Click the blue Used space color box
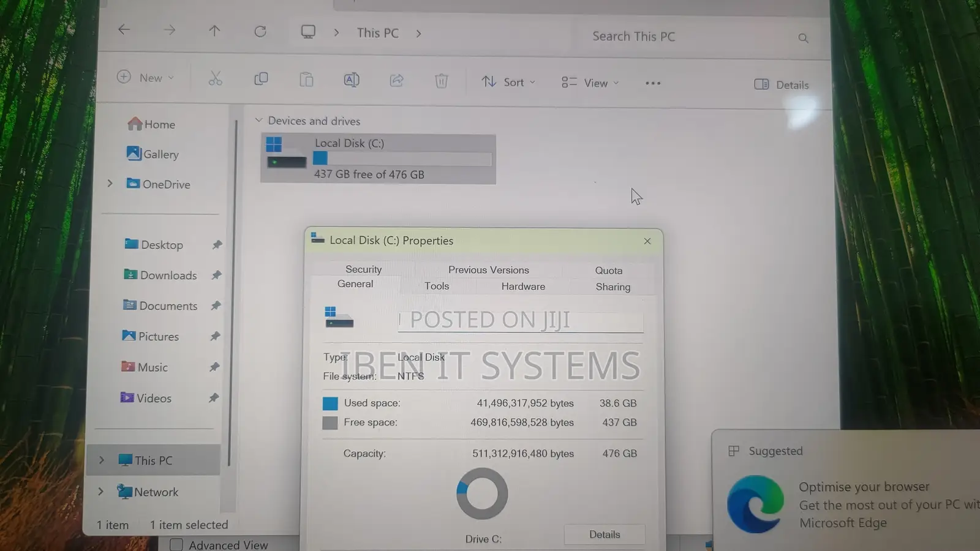 [330, 403]
